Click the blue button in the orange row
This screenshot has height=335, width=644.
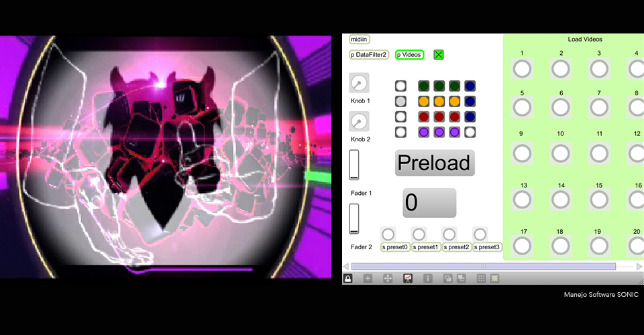tap(470, 101)
